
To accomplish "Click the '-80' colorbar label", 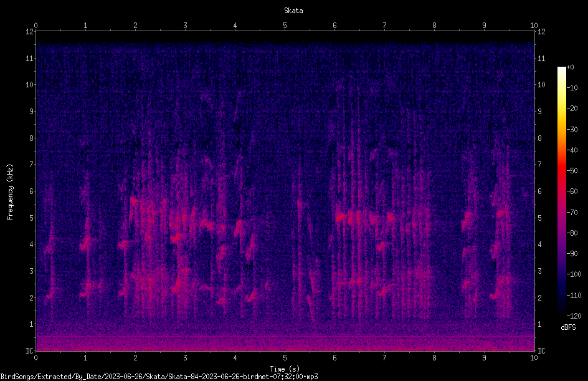I will tap(572, 233).
